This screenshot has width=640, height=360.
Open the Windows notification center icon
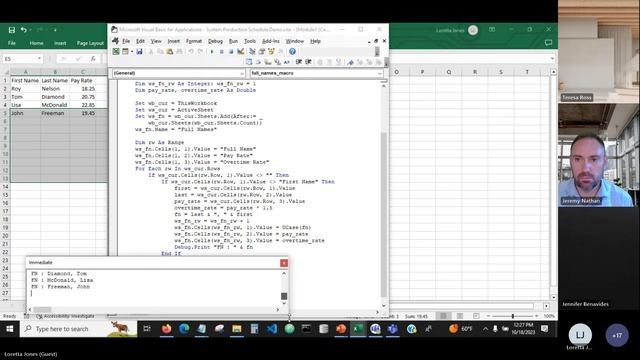pyautogui.click(x=544, y=329)
